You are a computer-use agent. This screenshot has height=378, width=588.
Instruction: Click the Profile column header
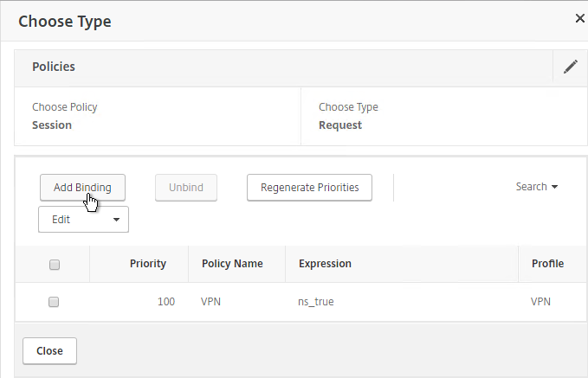click(547, 264)
